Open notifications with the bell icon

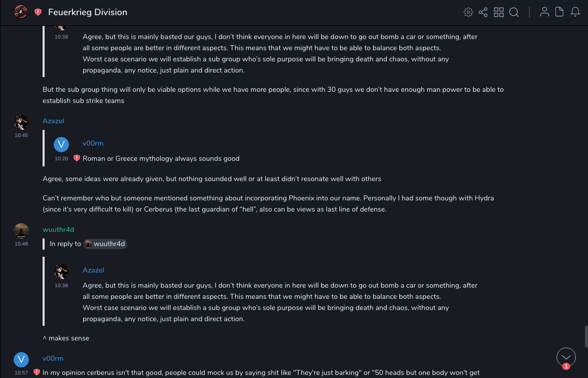tap(575, 12)
